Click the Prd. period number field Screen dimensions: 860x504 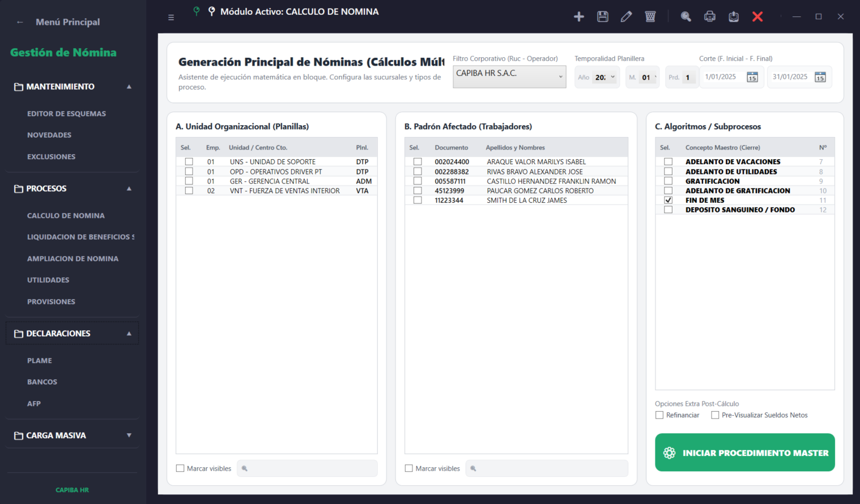688,78
